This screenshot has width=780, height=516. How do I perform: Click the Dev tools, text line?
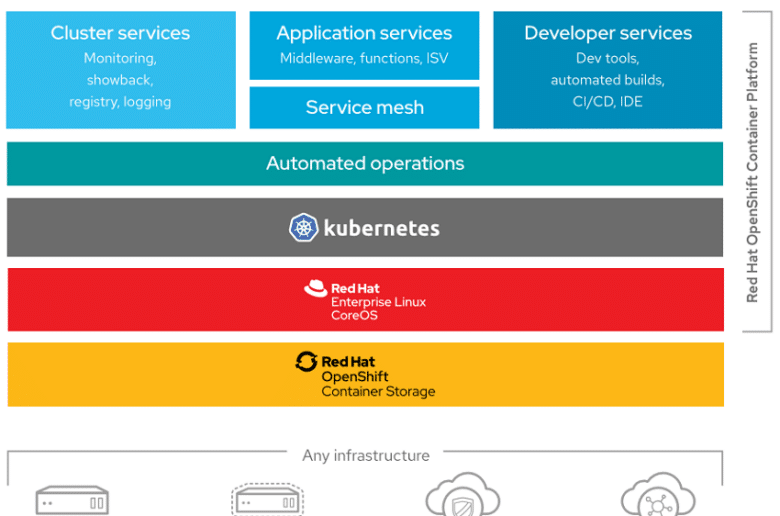click(x=607, y=58)
